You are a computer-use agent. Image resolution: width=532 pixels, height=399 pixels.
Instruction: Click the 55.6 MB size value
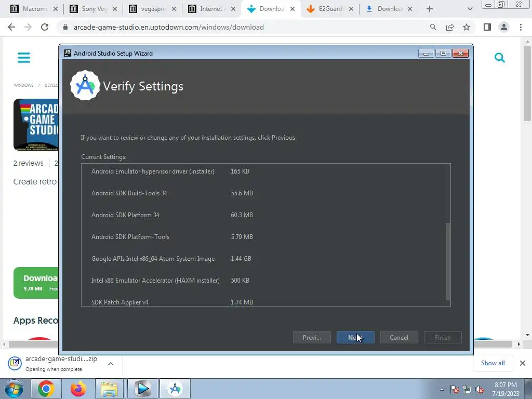point(242,193)
